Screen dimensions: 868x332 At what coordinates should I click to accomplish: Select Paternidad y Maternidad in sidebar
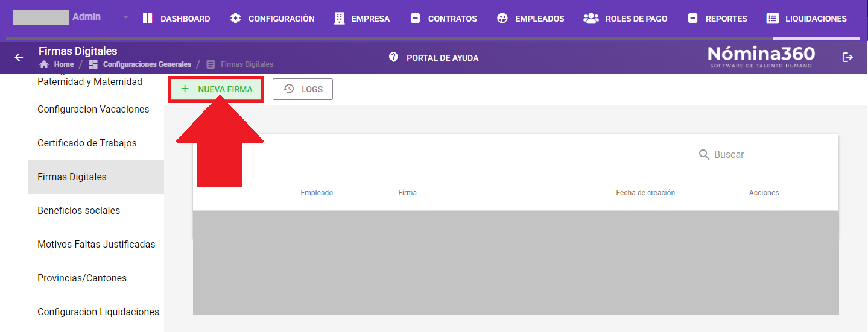point(90,81)
